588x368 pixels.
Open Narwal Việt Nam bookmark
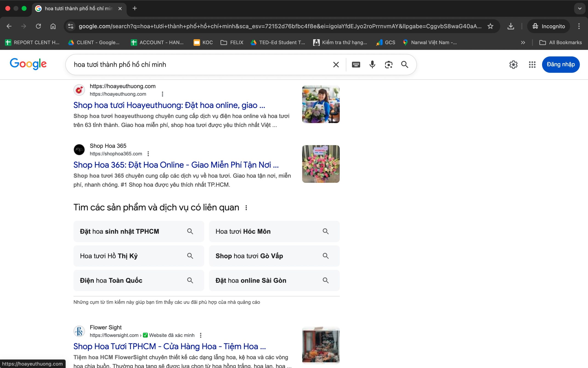point(430,43)
